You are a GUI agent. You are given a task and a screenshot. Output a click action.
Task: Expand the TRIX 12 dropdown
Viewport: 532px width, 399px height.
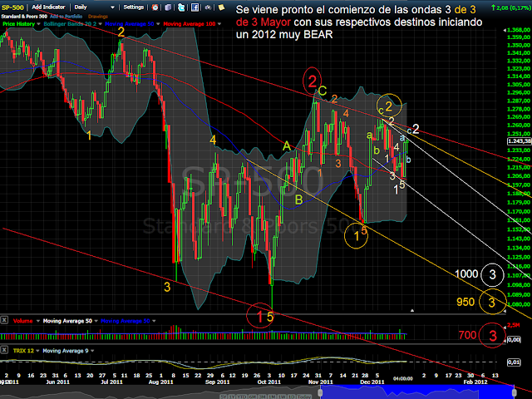(37, 351)
